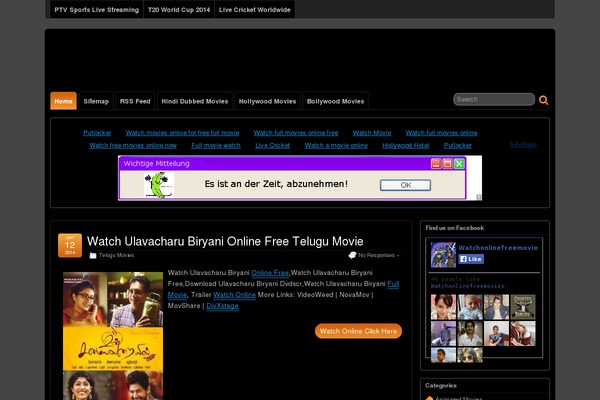The width and height of the screenshot is (600, 400).
Task: Open the PTV Sports Live Streaming tab
Action: 96,10
